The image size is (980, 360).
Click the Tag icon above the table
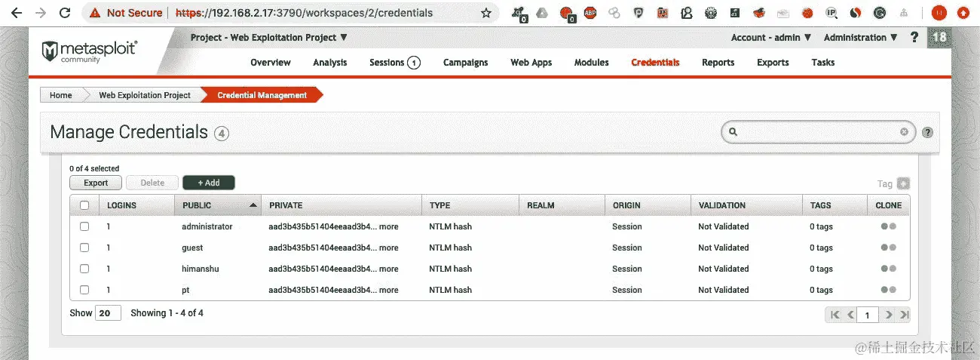pos(903,183)
